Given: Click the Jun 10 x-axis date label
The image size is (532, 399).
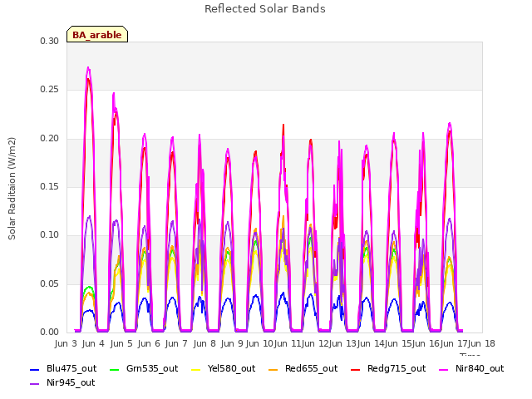Looking at the screenshot, I should [259, 343].
